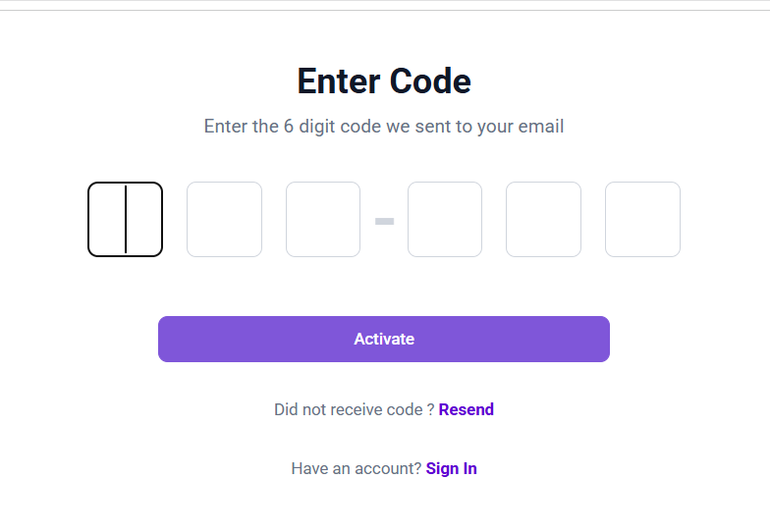Click the fifth code digit box
The image size is (770, 532).
click(x=543, y=220)
